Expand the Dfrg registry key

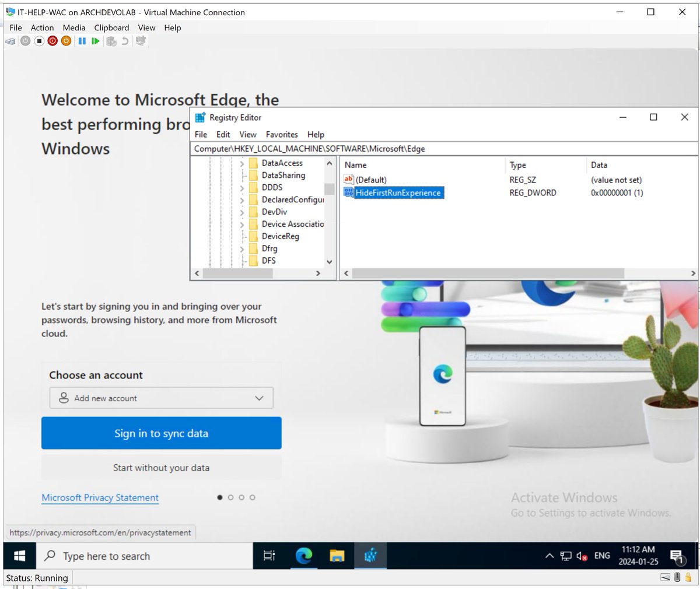242,249
